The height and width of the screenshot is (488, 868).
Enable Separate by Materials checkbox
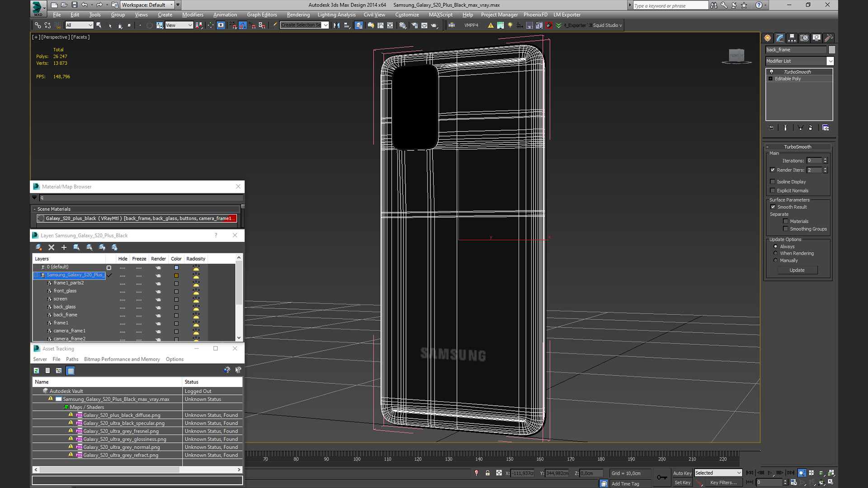tap(786, 221)
